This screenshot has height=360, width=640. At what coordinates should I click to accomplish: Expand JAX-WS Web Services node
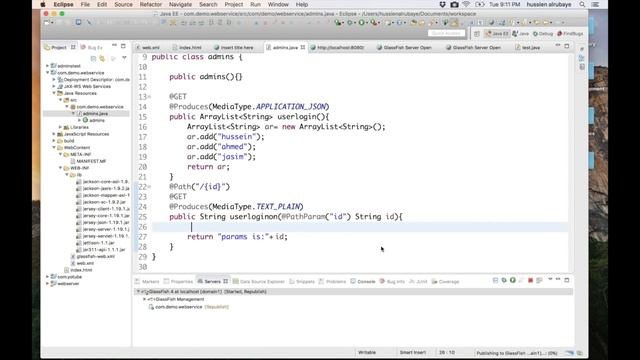(54, 86)
